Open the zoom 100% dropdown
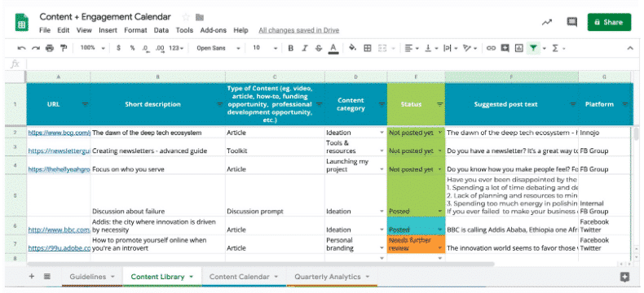This screenshot has height=293, width=644. coord(92,48)
